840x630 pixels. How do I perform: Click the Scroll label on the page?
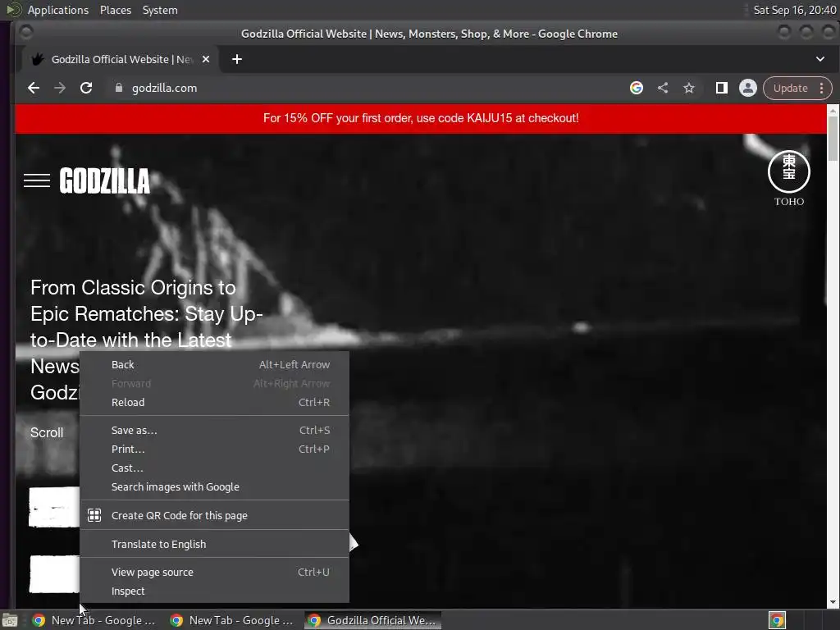(x=47, y=433)
